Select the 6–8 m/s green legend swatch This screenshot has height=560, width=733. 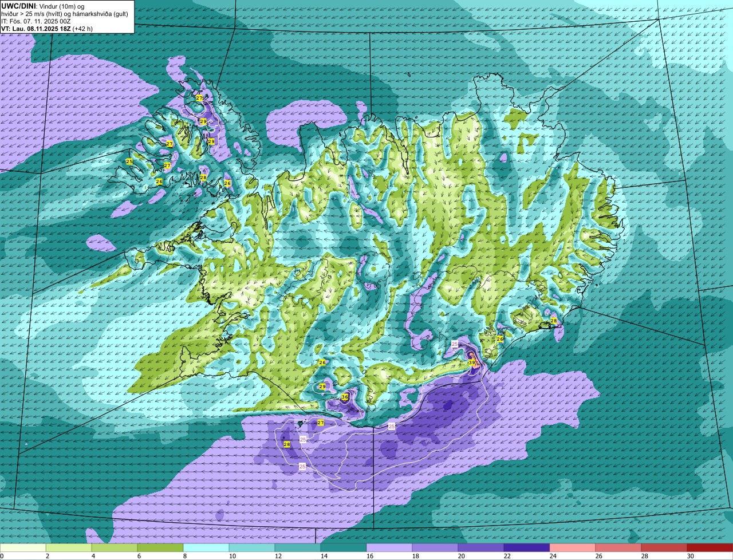tap(160, 548)
